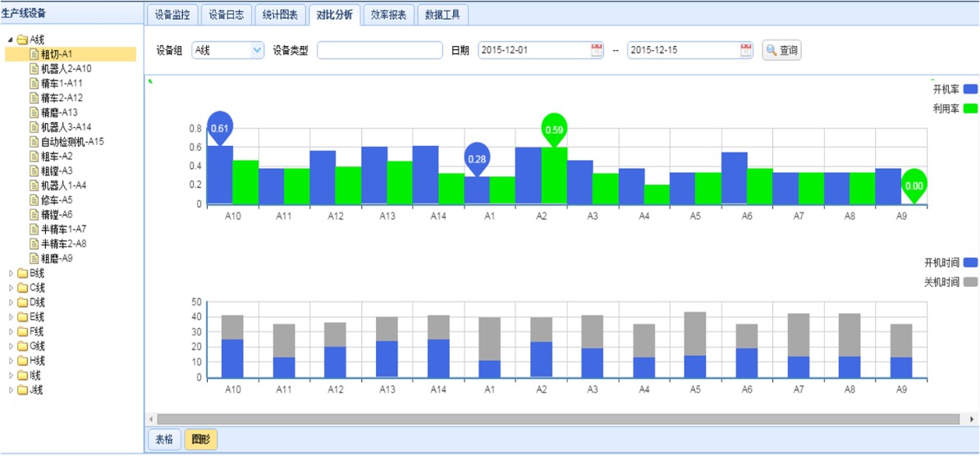
Task: Click the H线 folder icon
Action: point(22,360)
